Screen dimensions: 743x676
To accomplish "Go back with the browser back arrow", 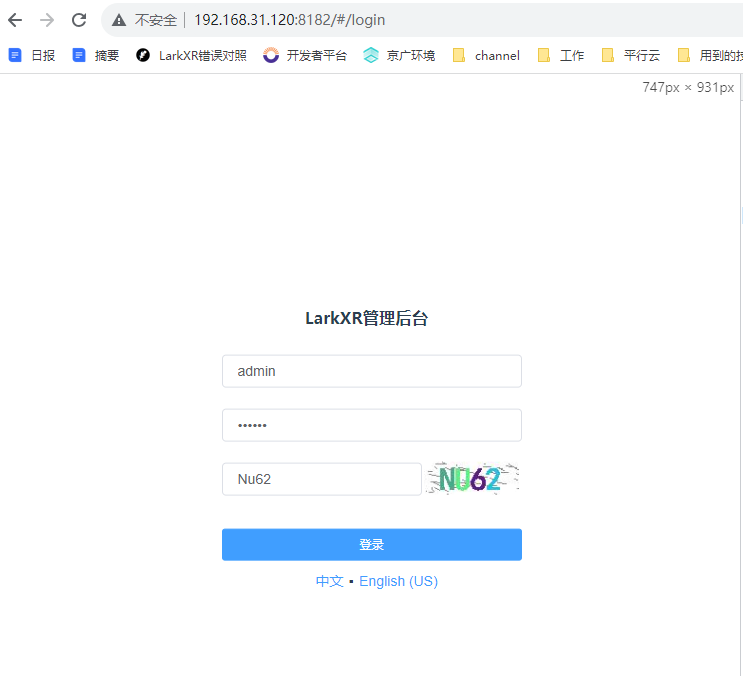I will click(15, 20).
